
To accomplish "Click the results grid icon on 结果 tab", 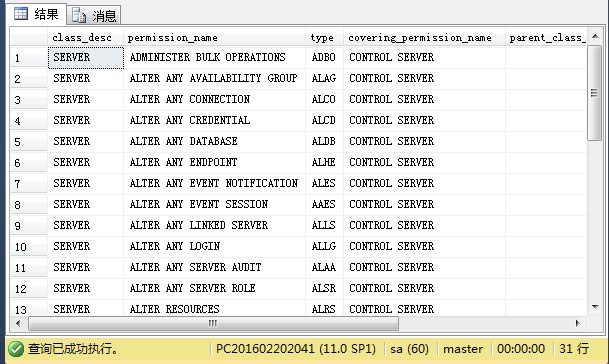I will tap(21, 14).
